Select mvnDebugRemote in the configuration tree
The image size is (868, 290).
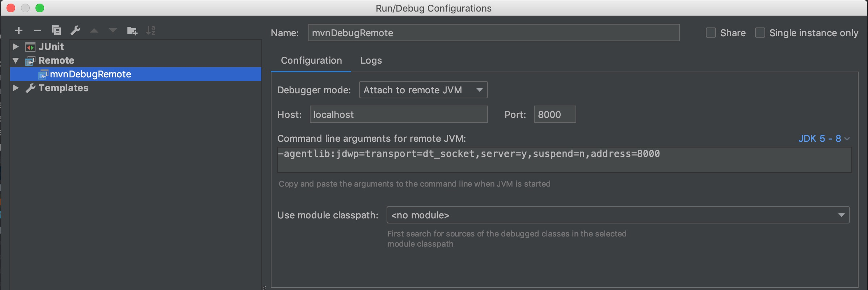(90, 74)
